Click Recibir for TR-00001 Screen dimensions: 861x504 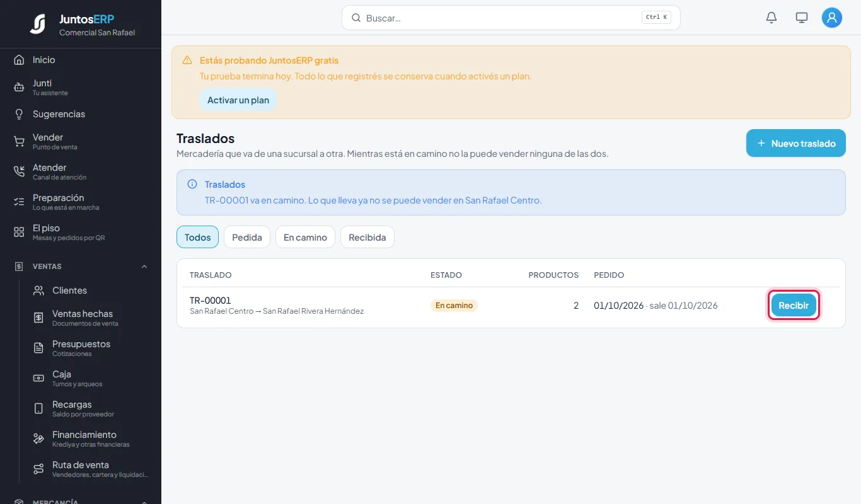pyautogui.click(x=794, y=305)
